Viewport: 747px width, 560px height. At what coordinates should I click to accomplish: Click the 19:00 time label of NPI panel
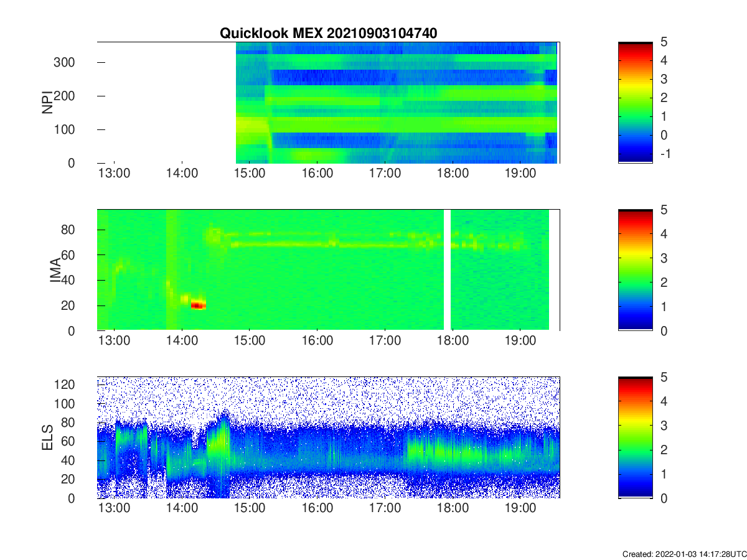[521, 174]
